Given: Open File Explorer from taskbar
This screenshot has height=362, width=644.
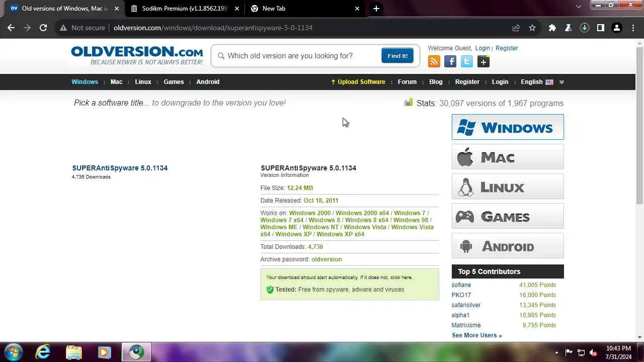Looking at the screenshot, I should point(74,352).
